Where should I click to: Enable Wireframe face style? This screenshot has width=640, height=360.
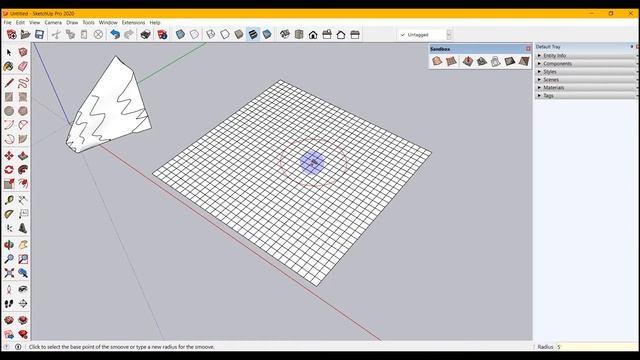click(x=211, y=35)
